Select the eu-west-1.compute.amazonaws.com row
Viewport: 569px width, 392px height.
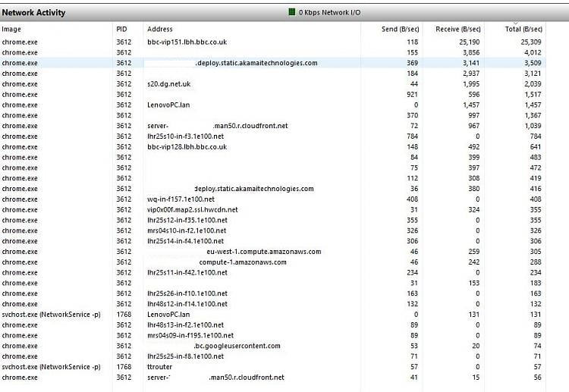pyautogui.click(x=273, y=251)
